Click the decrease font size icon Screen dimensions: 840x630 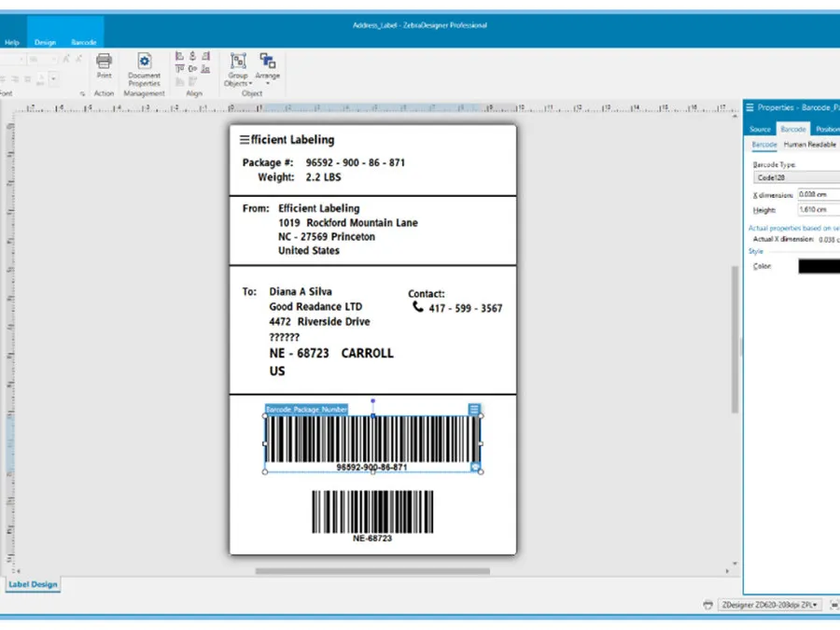coord(78,60)
